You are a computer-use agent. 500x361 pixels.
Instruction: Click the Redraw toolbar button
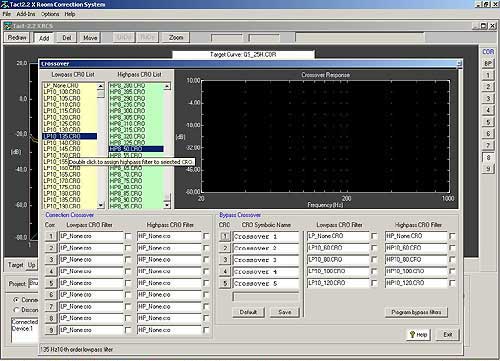click(17, 38)
